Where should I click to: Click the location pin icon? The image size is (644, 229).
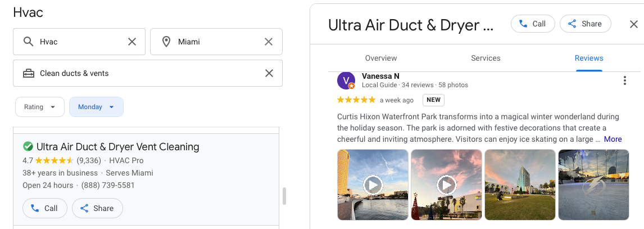[166, 42]
